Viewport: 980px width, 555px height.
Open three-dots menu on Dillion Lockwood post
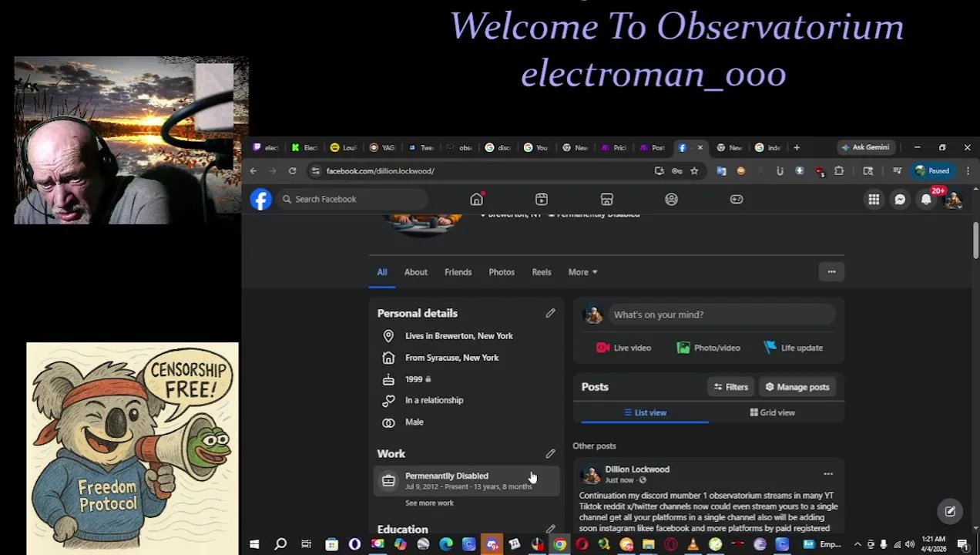tap(828, 474)
